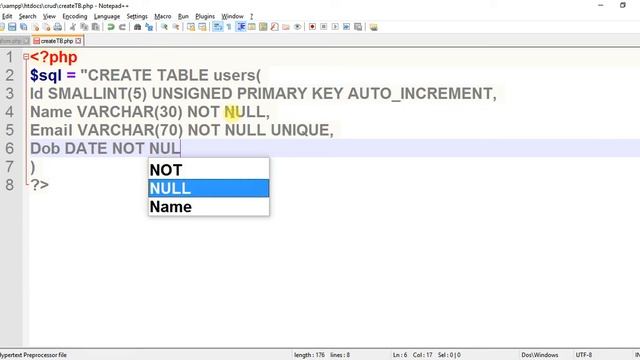Click the Zoom Out magnifier icon
640x360 pixels.
coord(176,27)
